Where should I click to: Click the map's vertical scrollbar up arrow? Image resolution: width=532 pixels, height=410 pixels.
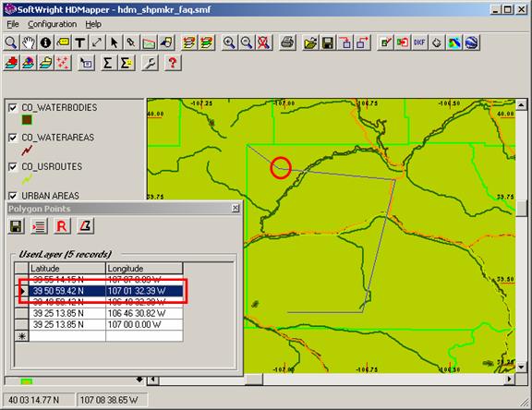click(x=521, y=104)
